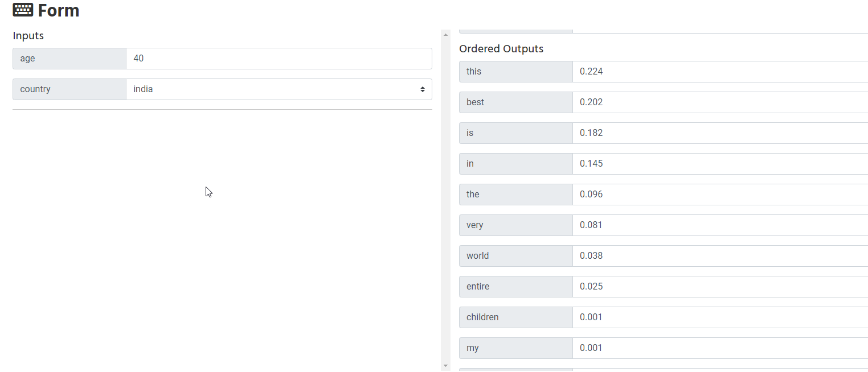Click the Ordered Outputs section heading
Screen dimensions: 868x372
coord(501,48)
